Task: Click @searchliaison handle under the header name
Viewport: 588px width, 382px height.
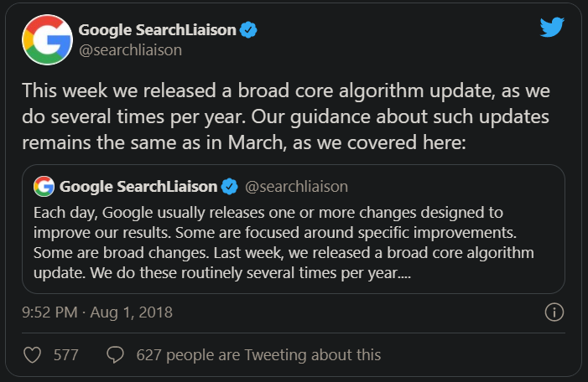Action: (x=130, y=50)
